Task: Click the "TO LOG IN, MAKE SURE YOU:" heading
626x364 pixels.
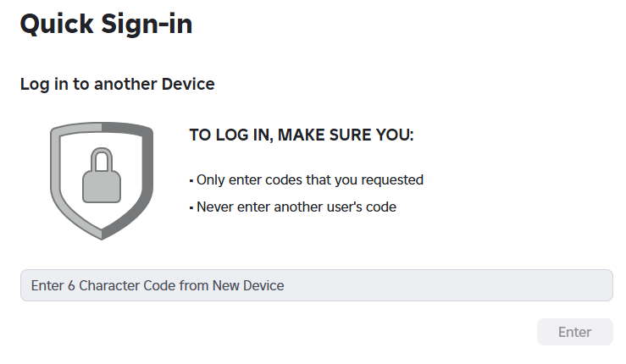Action: (x=301, y=135)
